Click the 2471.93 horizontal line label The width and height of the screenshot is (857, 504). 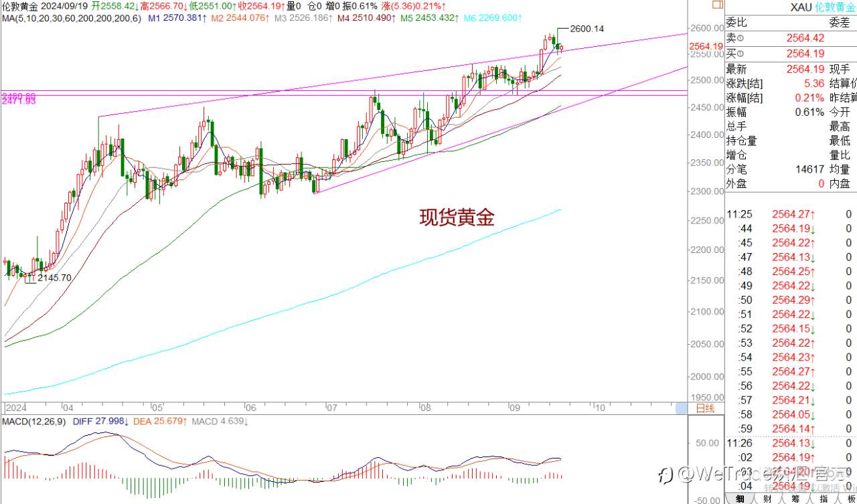pyautogui.click(x=18, y=100)
